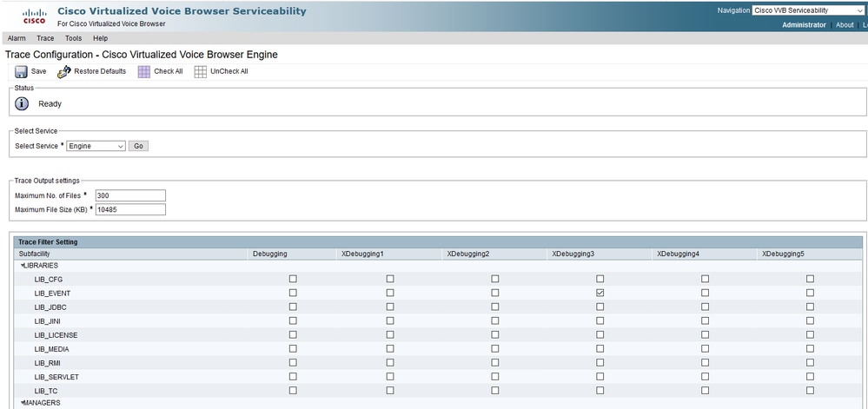Click the UnCheck All label
868x409 pixels.
coord(229,71)
